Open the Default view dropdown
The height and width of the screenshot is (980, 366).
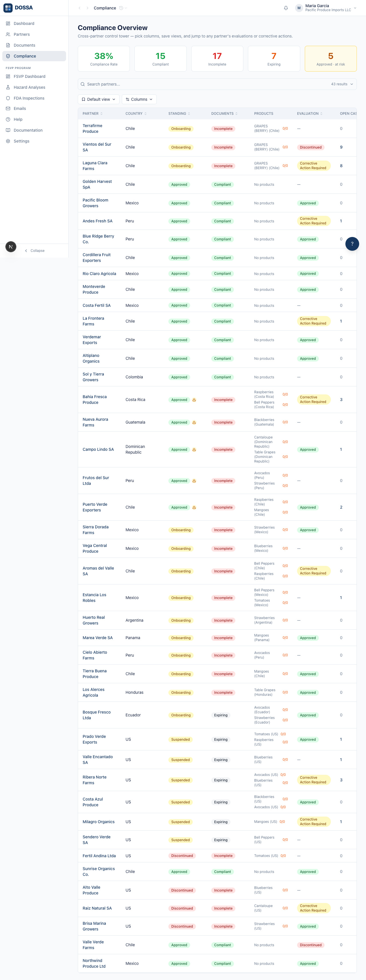(x=98, y=99)
